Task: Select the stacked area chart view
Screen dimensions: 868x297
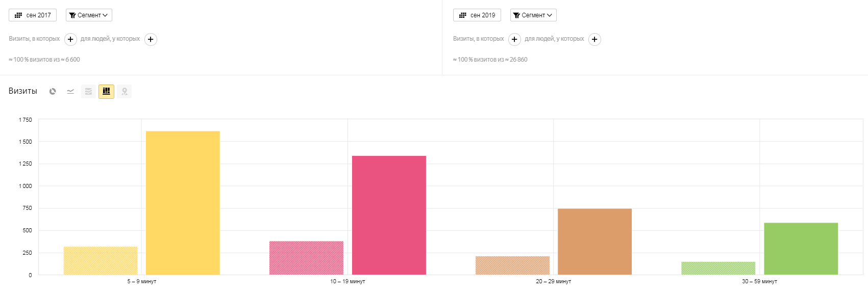Action: point(88,92)
